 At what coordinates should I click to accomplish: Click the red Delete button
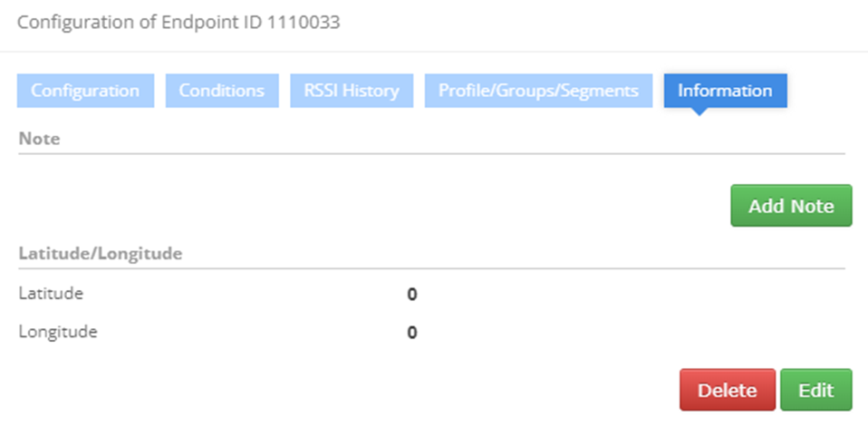[727, 391]
